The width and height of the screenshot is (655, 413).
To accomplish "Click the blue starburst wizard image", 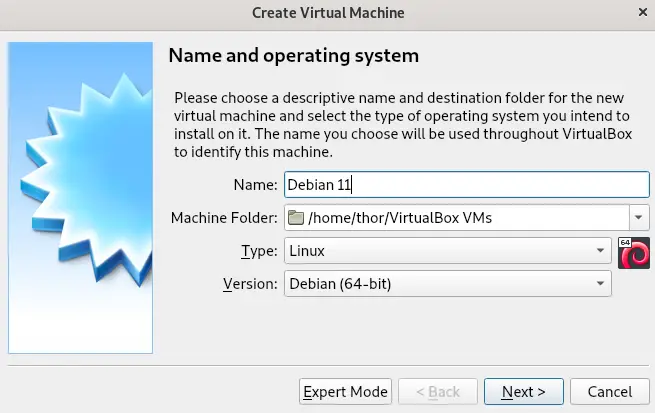I will [80, 198].
